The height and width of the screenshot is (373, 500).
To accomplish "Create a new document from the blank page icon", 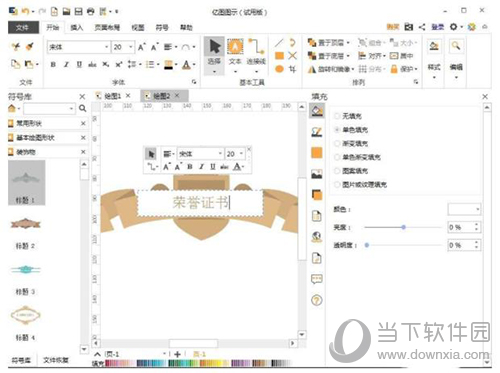I will click(x=54, y=12).
